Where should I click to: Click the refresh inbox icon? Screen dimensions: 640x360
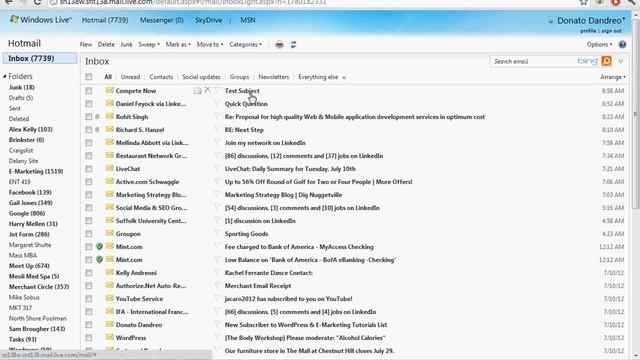[293, 44]
